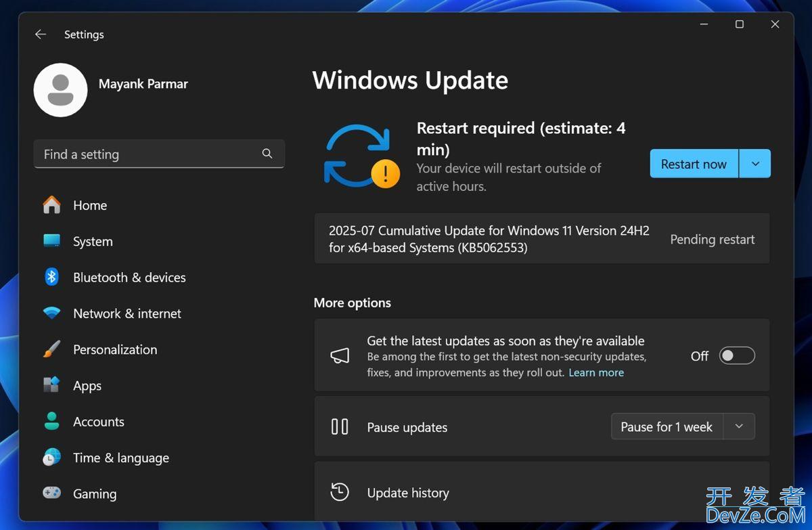Minimize the Settings window
Image resolution: width=812 pixels, height=530 pixels.
coord(704,24)
